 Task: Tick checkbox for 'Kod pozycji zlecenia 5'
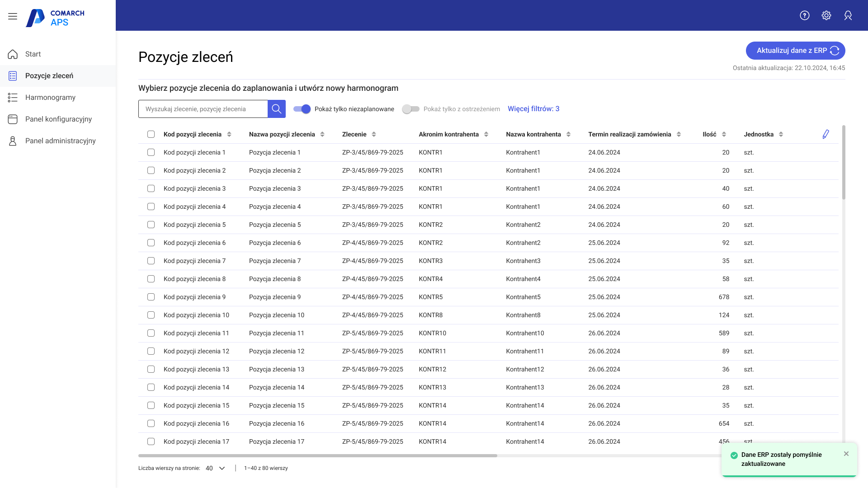[x=151, y=225]
